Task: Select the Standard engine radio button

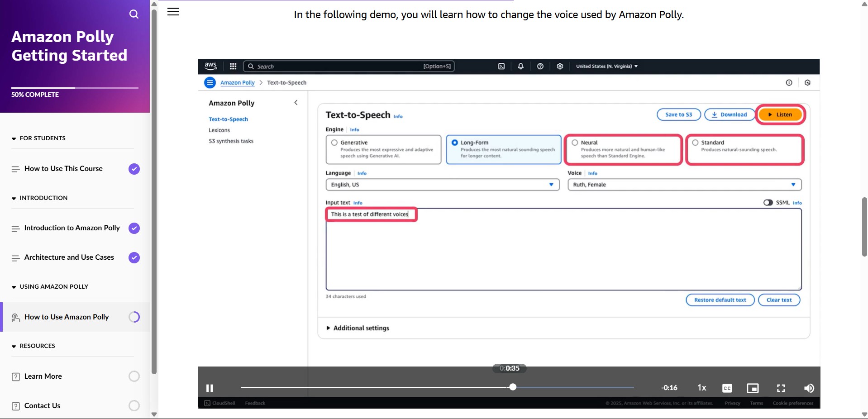Action: pyautogui.click(x=695, y=143)
